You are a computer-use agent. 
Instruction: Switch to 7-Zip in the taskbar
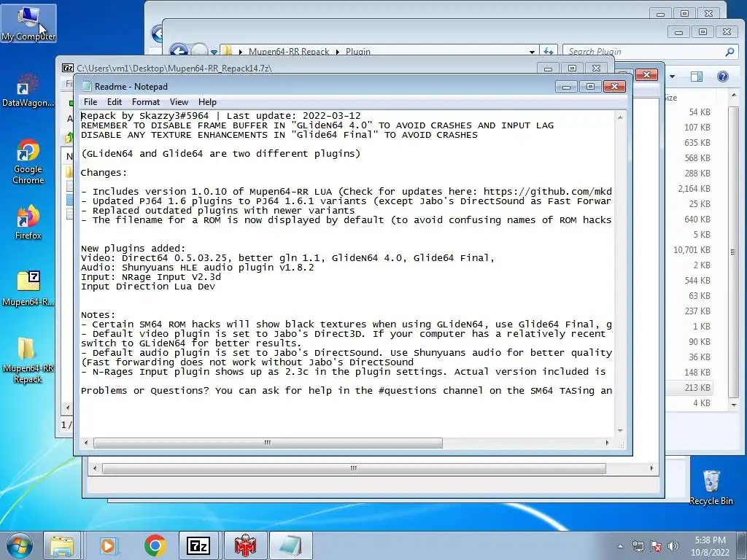tap(198, 545)
